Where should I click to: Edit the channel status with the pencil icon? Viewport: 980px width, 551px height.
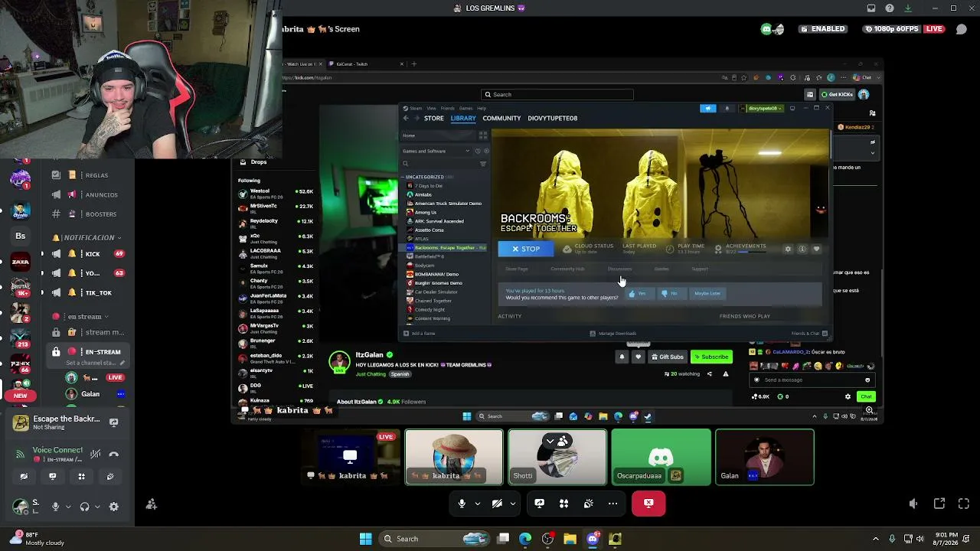click(x=122, y=363)
